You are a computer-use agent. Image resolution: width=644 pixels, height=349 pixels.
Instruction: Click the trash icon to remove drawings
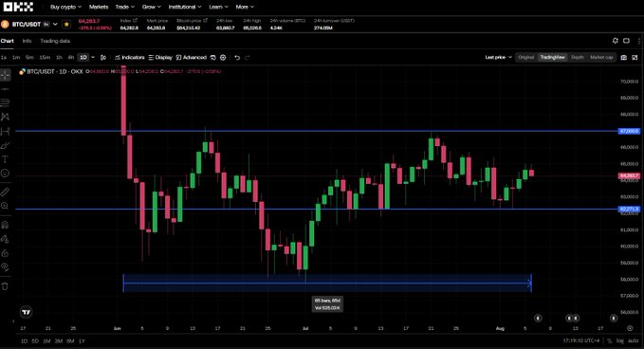pyautogui.click(x=5, y=286)
